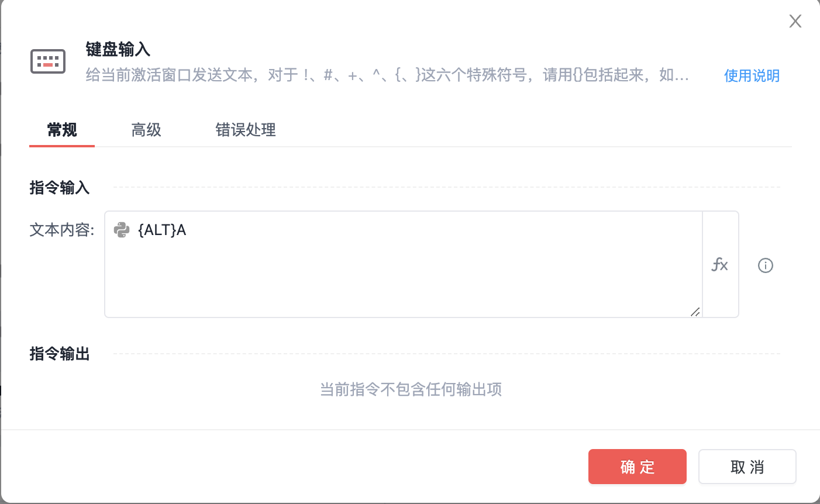Open the 使用说明 help link
Image resolution: width=820 pixels, height=504 pixels.
point(752,75)
